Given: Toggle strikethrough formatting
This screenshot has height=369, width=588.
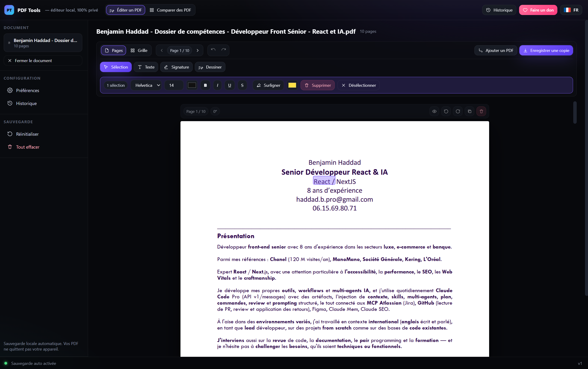Looking at the screenshot, I should (242, 85).
